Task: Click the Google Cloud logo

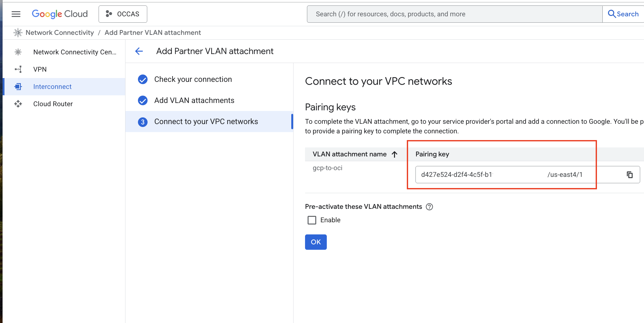Action: [60, 14]
